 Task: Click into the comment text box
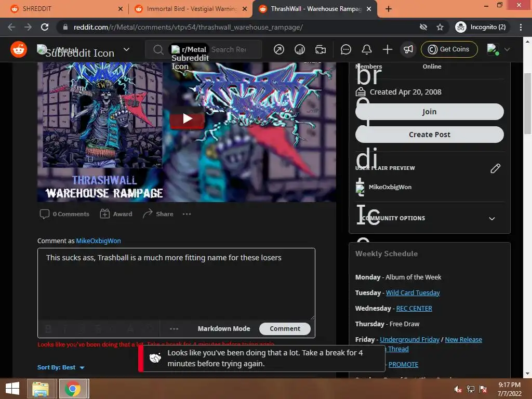click(176, 284)
